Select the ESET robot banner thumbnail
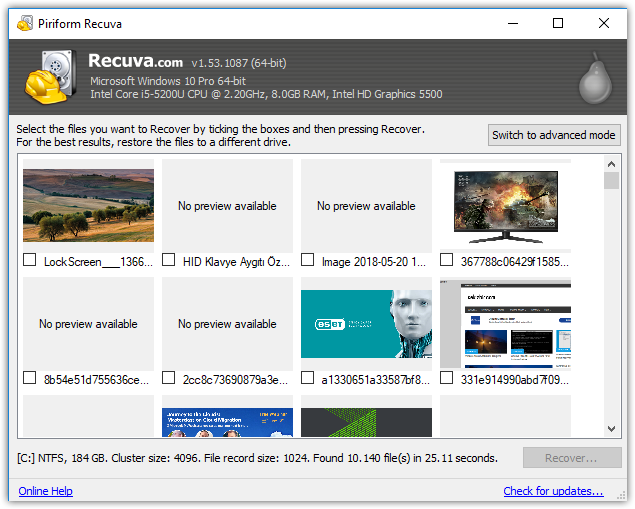 coord(366,324)
